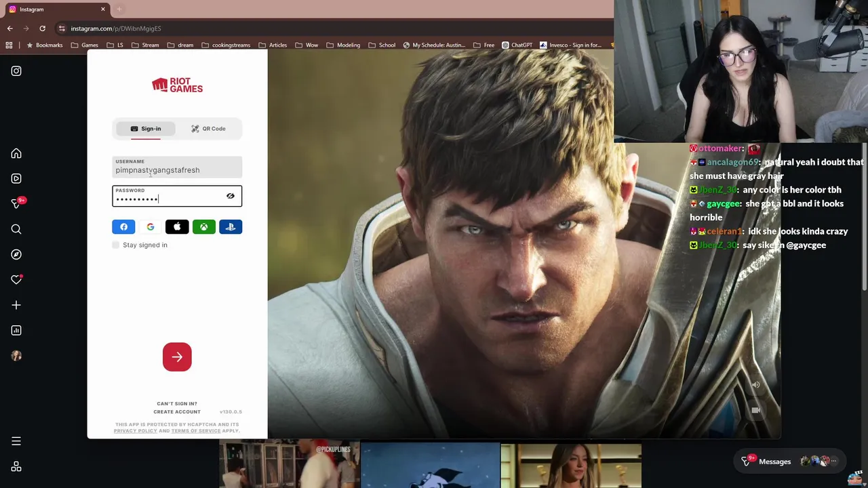This screenshot has width=868, height=488.
Task: Open Instagram Reels icon
Action: 16,179
